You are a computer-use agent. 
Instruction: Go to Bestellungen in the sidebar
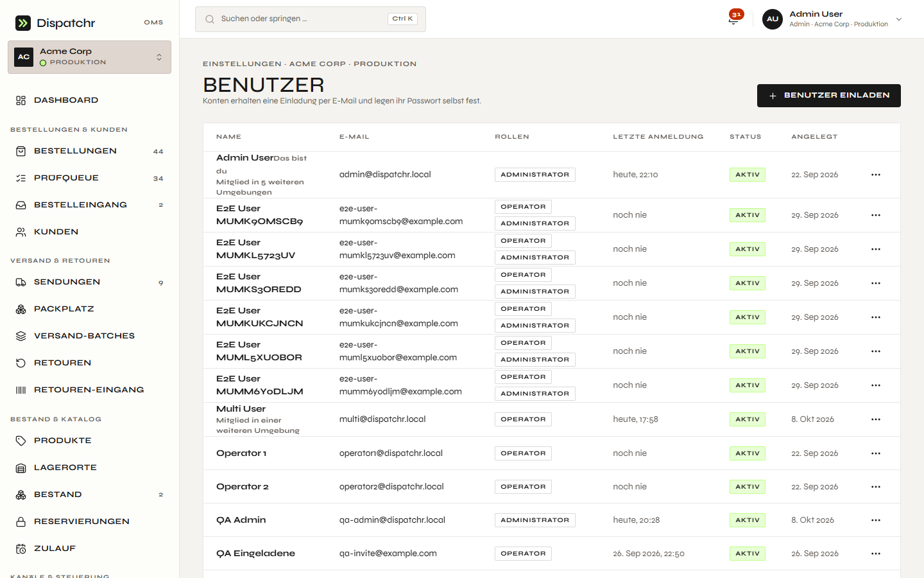coord(89,151)
